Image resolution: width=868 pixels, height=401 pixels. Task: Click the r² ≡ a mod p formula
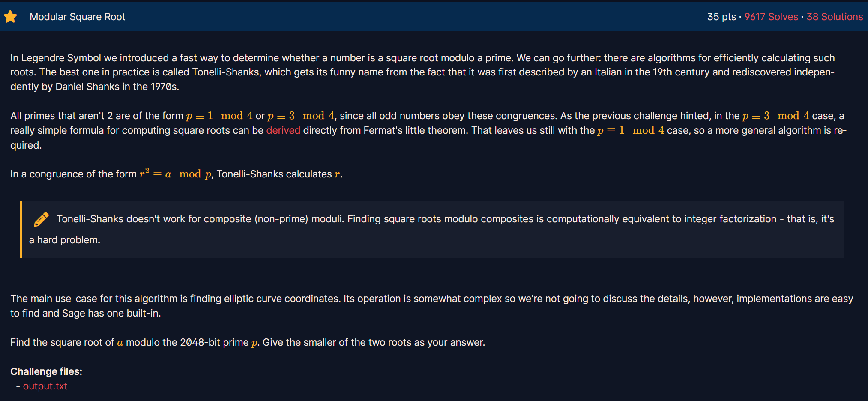(x=176, y=174)
